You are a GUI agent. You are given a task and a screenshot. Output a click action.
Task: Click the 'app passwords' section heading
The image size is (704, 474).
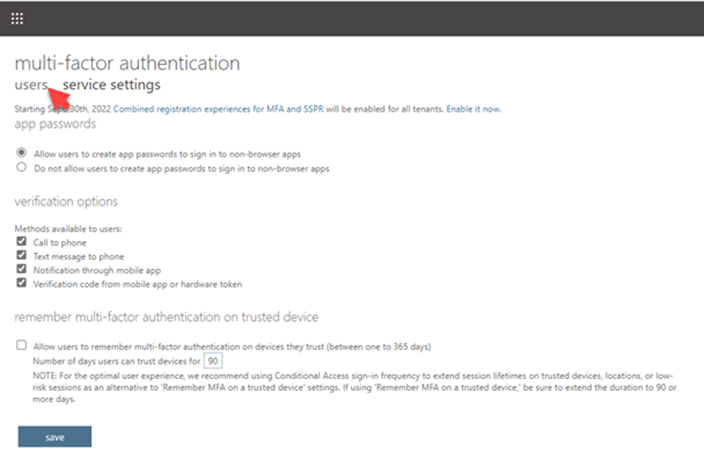pyautogui.click(x=55, y=124)
